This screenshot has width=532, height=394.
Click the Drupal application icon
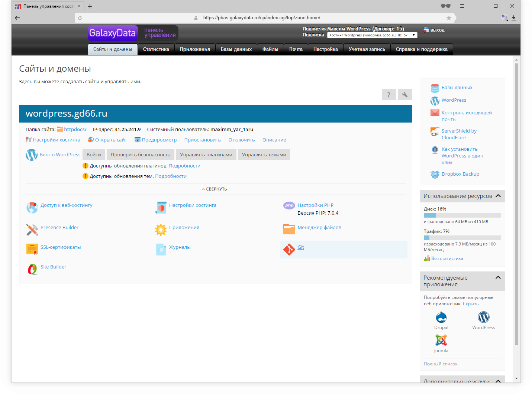[x=441, y=317]
